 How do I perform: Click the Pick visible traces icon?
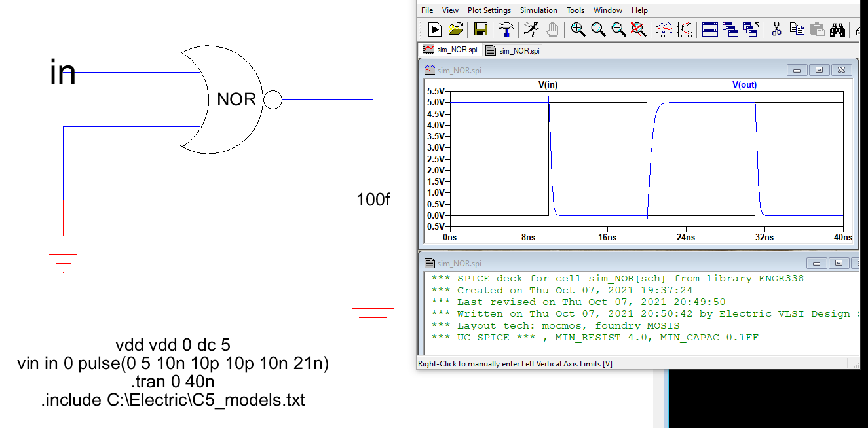[x=664, y=29]
